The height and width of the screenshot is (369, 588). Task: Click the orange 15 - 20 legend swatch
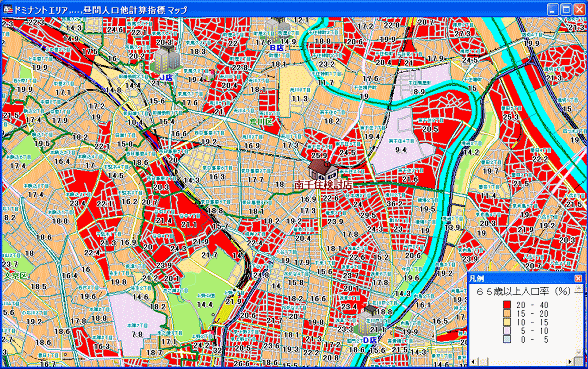click(x=507, y=313)
